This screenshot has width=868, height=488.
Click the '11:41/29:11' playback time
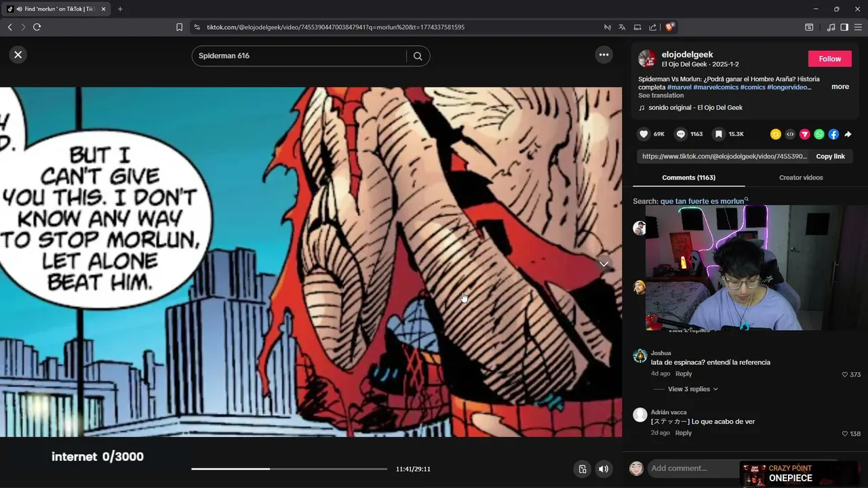point(413,469)
